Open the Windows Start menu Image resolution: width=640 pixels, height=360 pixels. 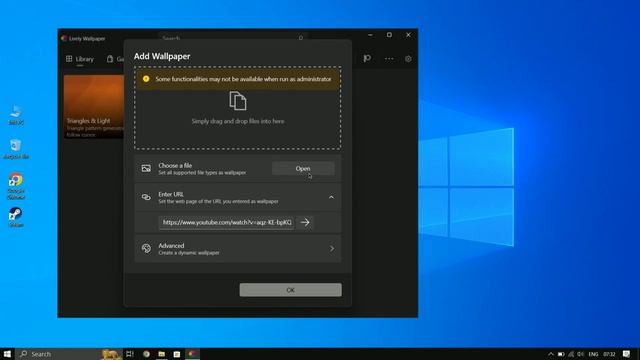pos(7,354)
